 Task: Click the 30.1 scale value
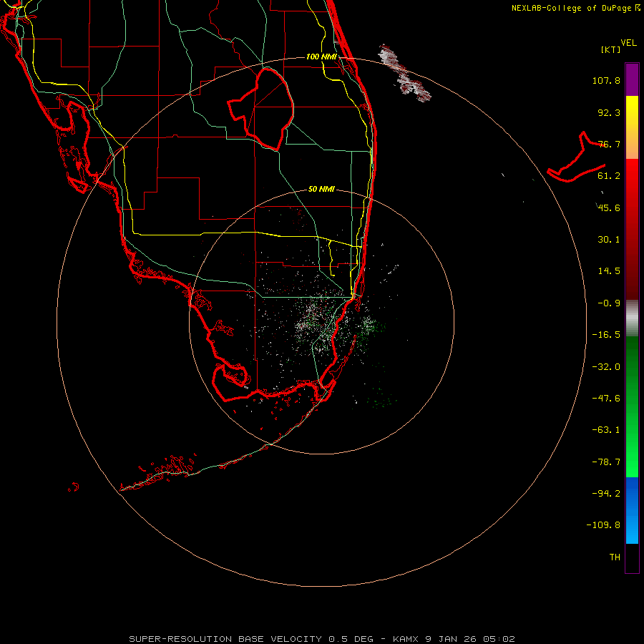pyautogui.click(x=609, y=240)
